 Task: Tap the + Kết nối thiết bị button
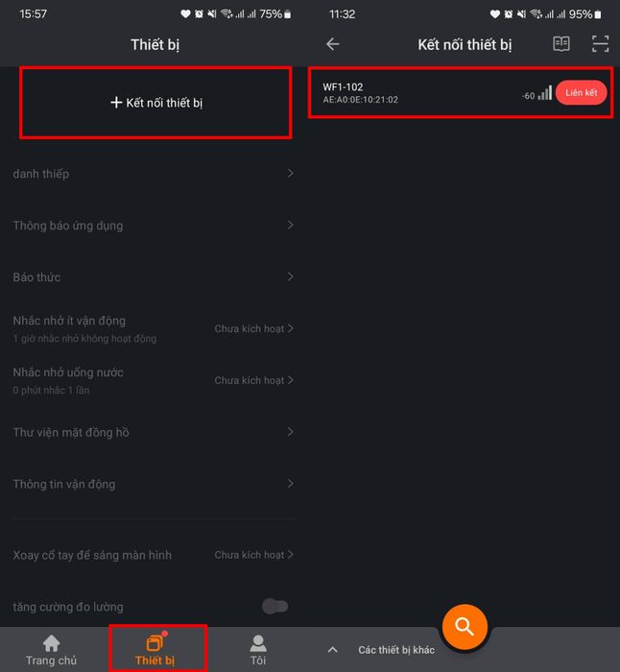[x=156, y=103]
